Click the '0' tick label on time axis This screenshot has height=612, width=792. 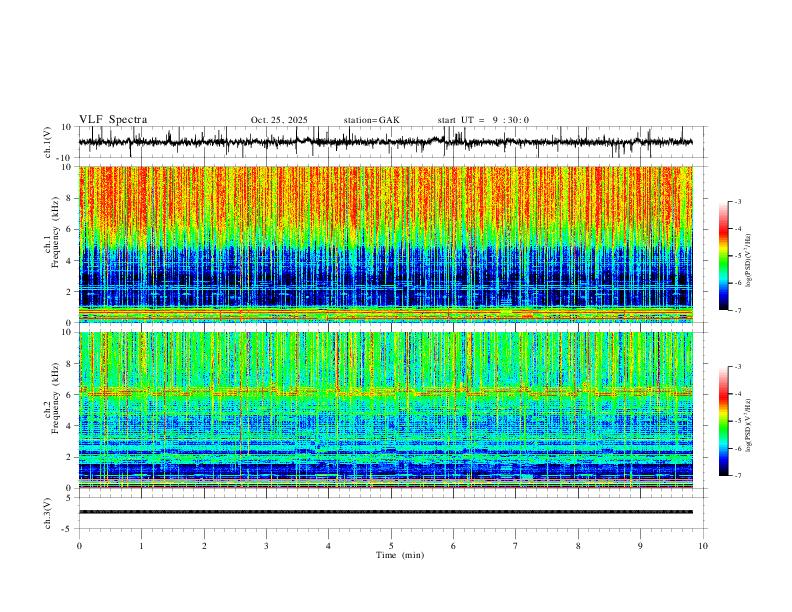[x=79, y=546]
